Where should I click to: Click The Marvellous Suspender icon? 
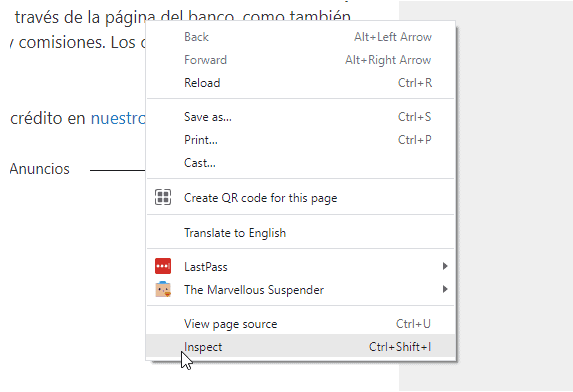pyautogui.click(x=163, y=289)
